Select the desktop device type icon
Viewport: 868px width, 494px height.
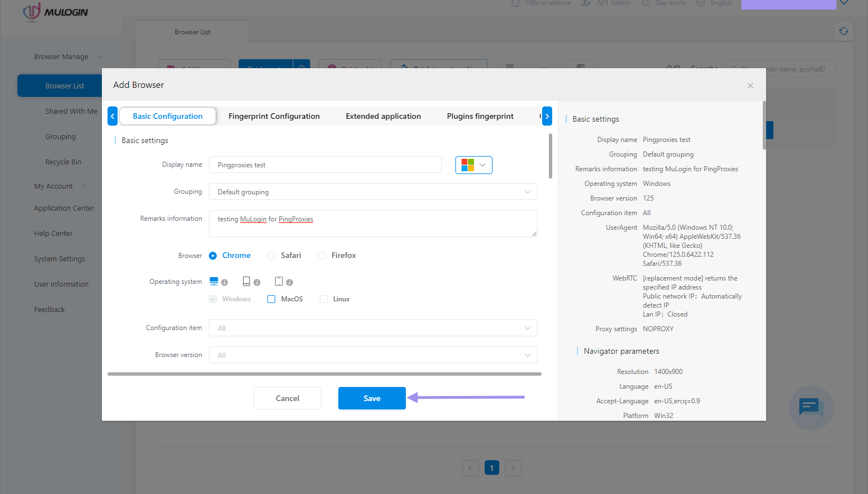[214, 281]
